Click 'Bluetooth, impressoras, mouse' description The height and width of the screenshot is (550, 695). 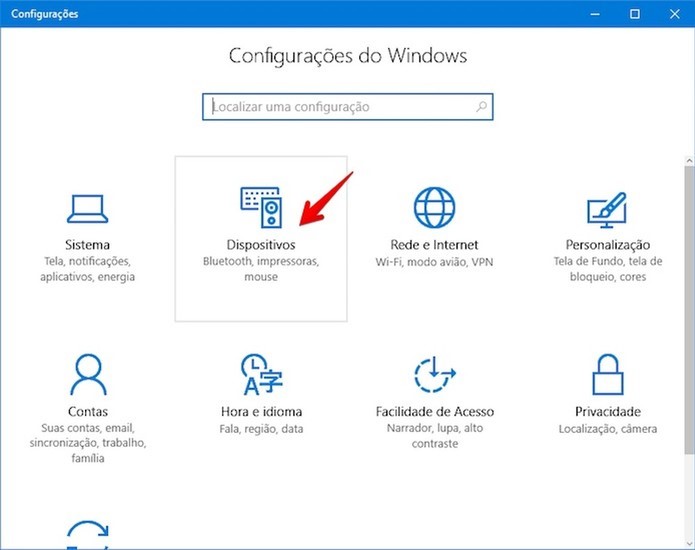pyautogui.click(x=261, y=269)
